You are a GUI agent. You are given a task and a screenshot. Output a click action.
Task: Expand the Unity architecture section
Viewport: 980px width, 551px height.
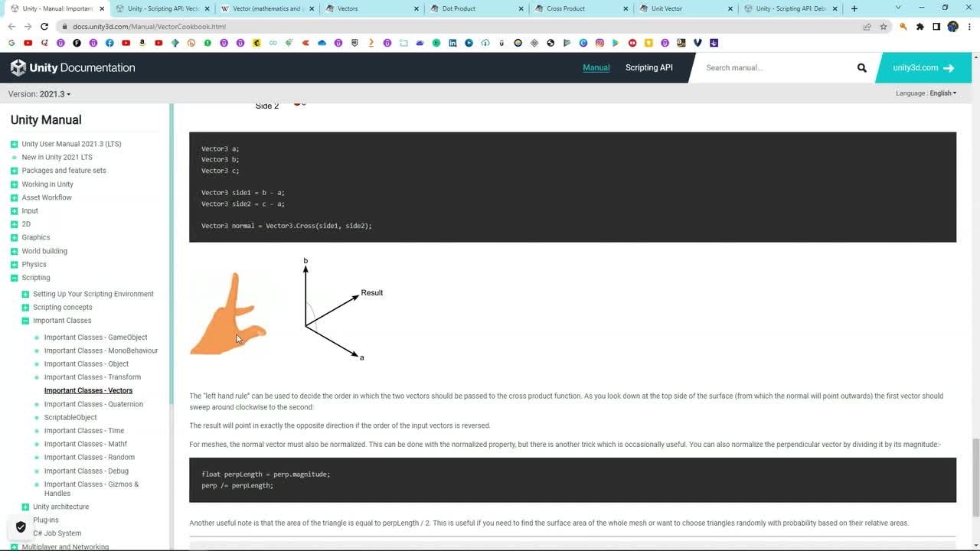[25, 507]
